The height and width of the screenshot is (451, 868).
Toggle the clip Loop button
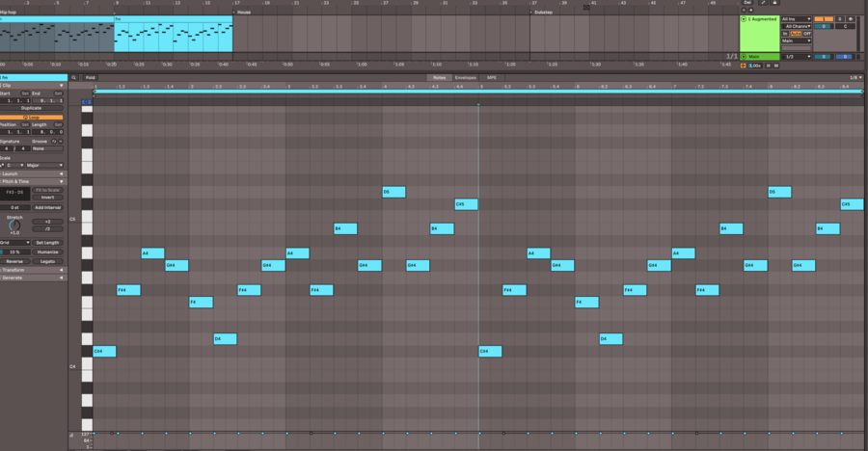click(x=32, y=118)
